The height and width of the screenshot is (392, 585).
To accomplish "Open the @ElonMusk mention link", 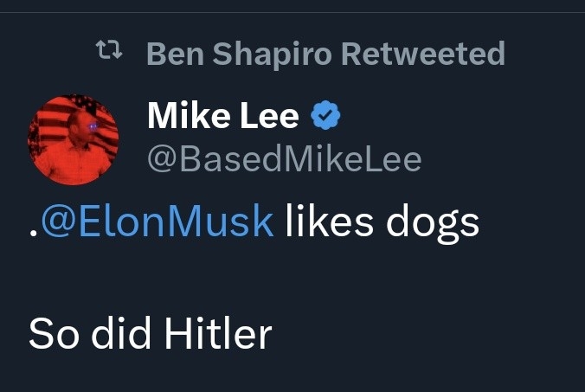I will 156,222.
